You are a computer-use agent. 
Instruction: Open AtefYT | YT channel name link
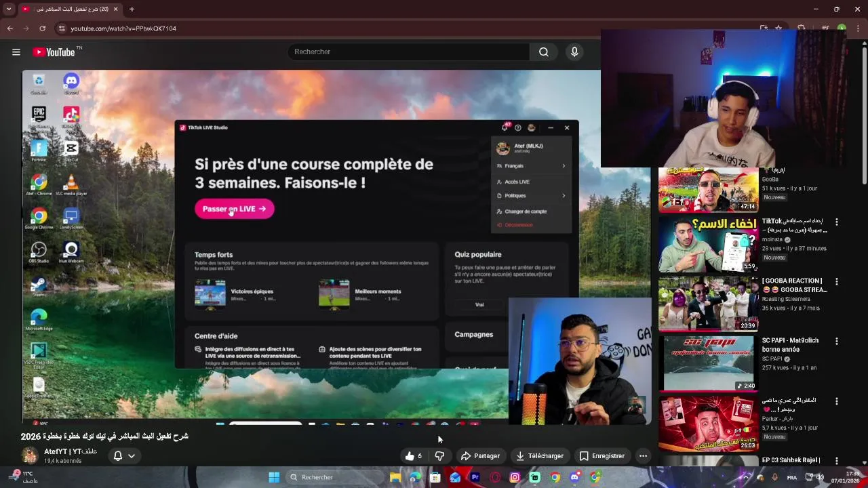(71, 451)
